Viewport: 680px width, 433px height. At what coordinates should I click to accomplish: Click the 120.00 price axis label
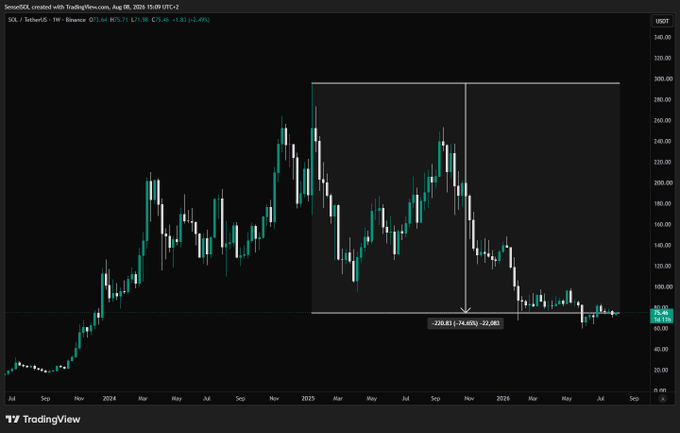[663, 266]
